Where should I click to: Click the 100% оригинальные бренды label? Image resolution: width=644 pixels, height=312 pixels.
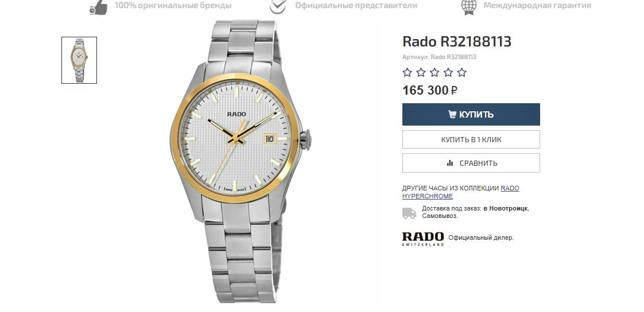coord(173,6)
